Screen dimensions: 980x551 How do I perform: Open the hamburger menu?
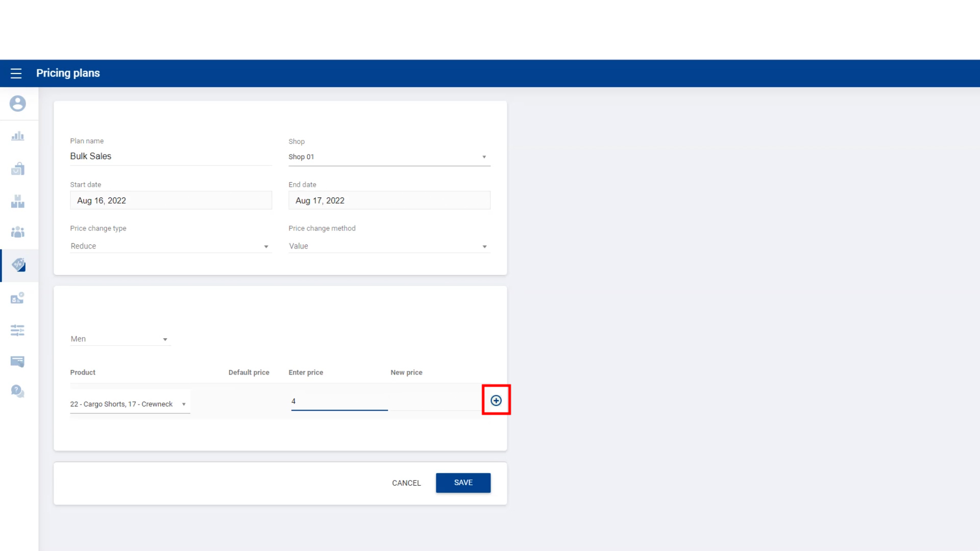coord(16,73)
